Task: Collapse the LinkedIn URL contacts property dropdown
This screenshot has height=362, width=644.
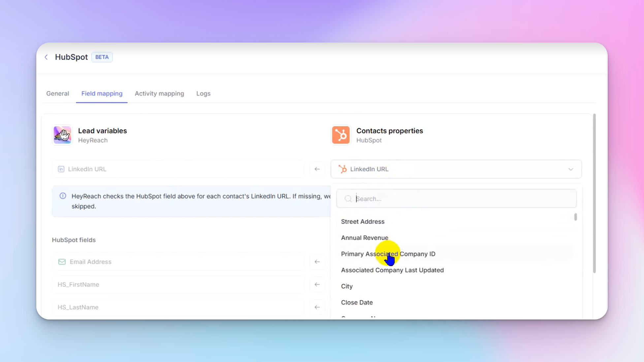Action: [x=456, y=169]
